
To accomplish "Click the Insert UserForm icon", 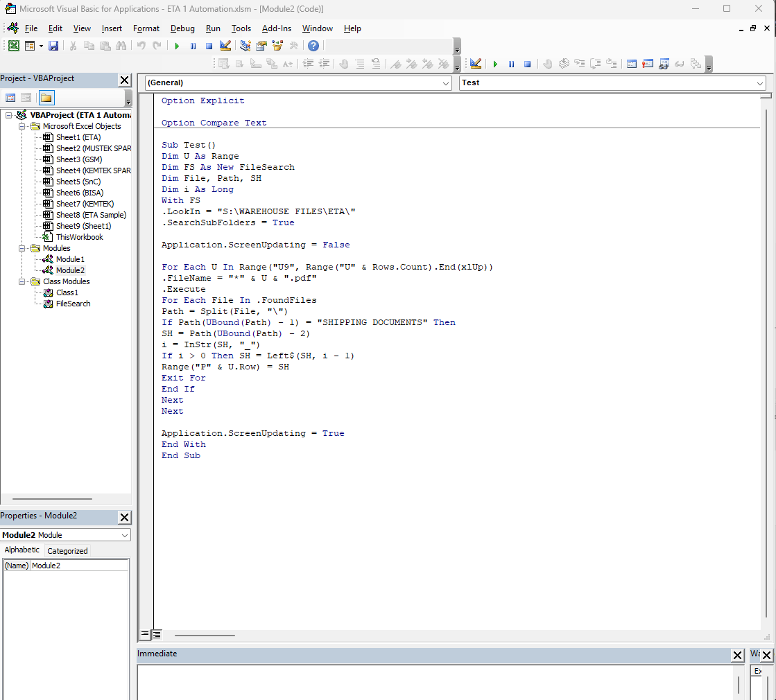I will 30,46.
